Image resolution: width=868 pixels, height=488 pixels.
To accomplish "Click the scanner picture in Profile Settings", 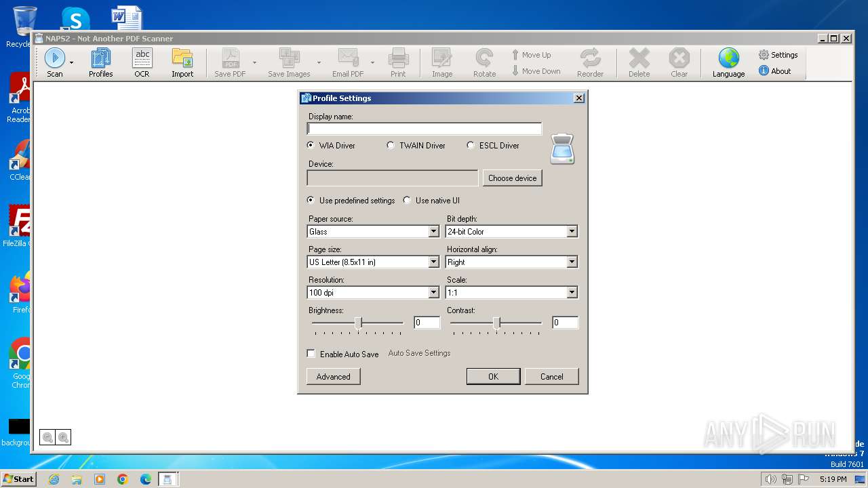I will coord(563,149).
